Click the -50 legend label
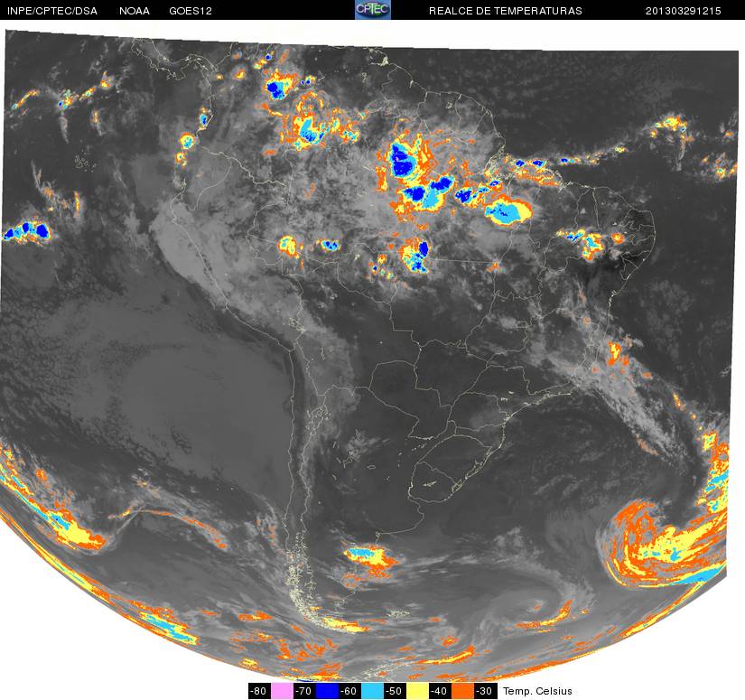Screen dimensions: 745x700 [396, 691]
